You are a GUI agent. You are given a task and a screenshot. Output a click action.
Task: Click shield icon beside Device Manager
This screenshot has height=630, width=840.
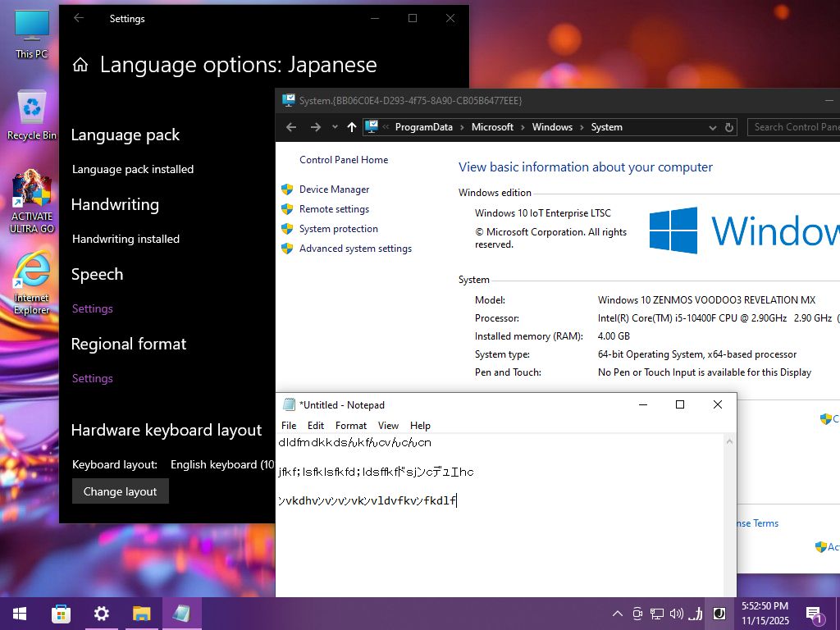(x=287, y=189)
